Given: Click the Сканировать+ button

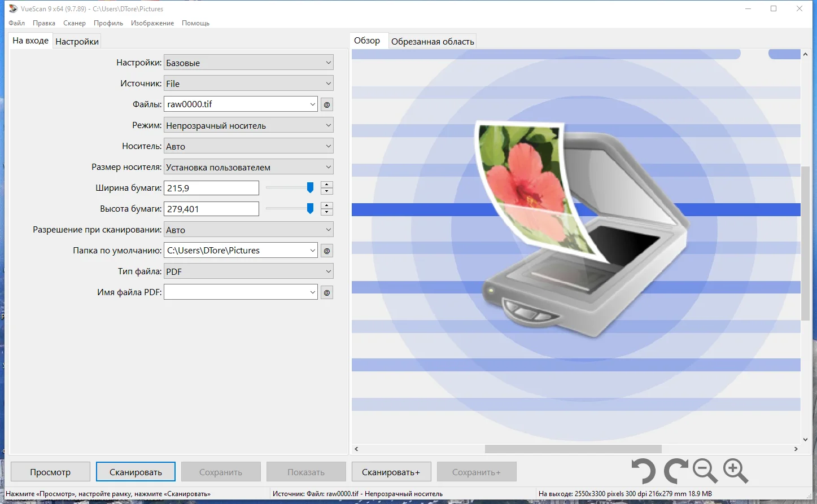Looking at the screenshot, I should 391,472.
